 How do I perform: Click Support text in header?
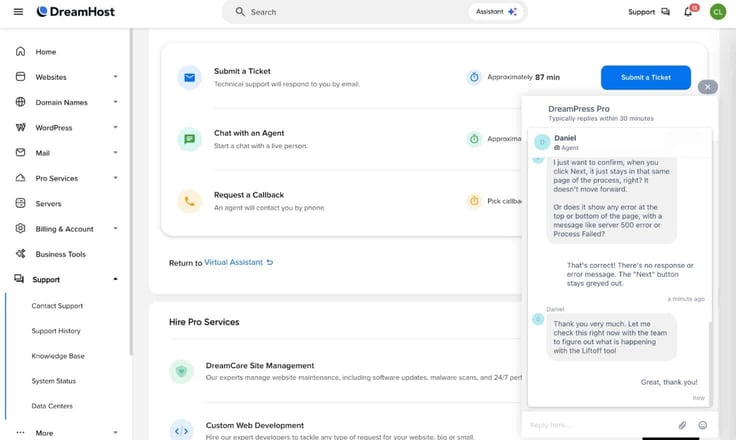pos(642,12)
